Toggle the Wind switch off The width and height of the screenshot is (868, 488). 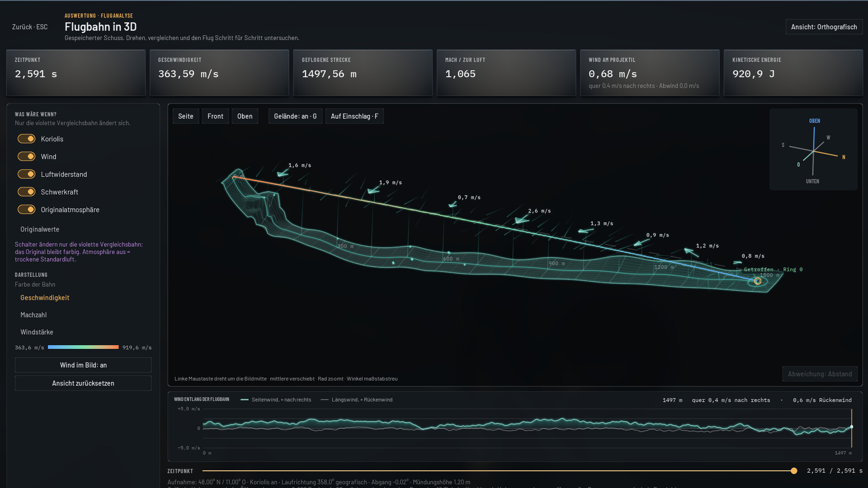[26, 156]
